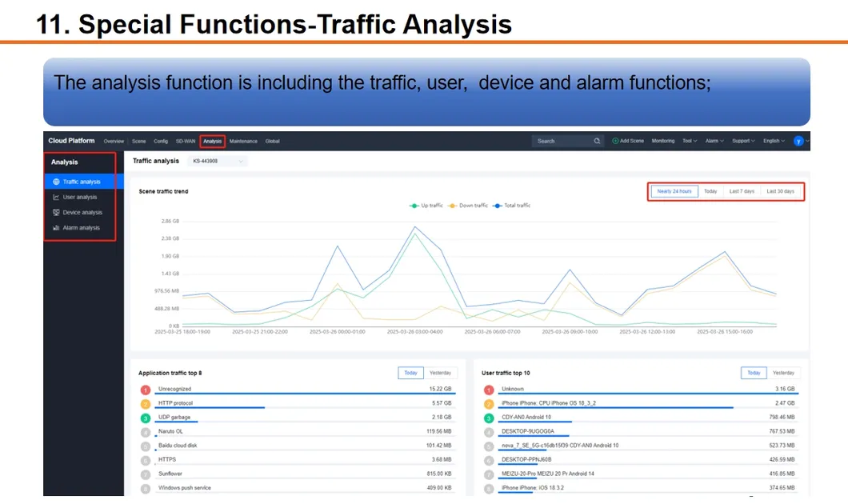The width and height of the screenshot is (848, 504).
Task: Open the KS-443908 scene dropdown
Action: pos(218,161)
